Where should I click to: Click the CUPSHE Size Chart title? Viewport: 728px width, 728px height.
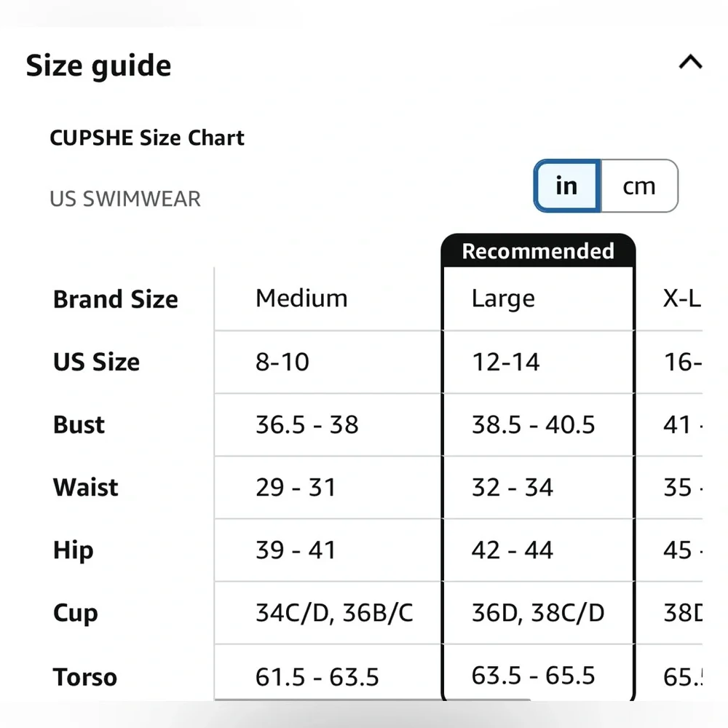pyautogui.click(x=147, y=138)
